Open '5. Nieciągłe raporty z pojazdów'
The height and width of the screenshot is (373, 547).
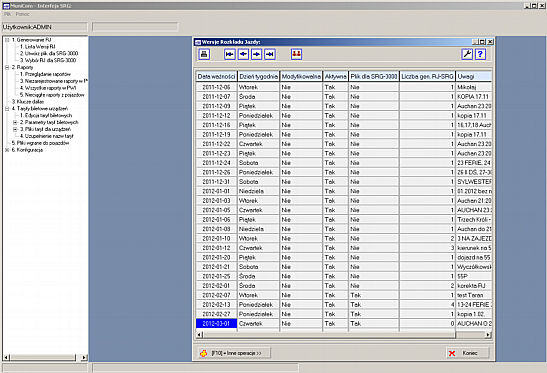(x=52, y=95)
